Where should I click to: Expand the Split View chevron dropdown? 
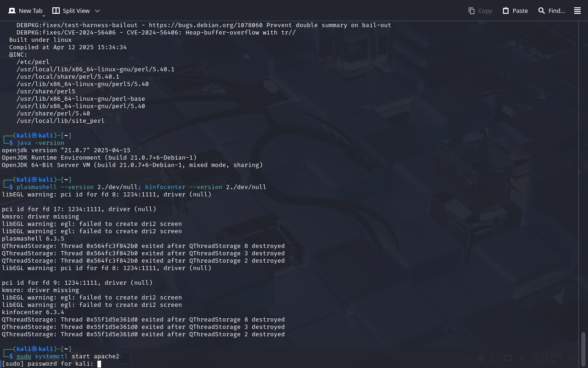(x=97, y=11)
